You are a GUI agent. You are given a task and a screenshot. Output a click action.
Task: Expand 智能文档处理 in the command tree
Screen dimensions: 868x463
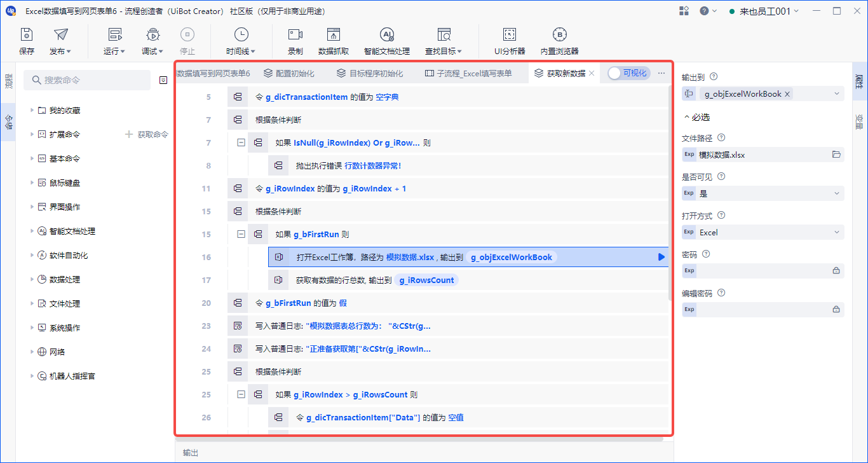coord(32,231)
